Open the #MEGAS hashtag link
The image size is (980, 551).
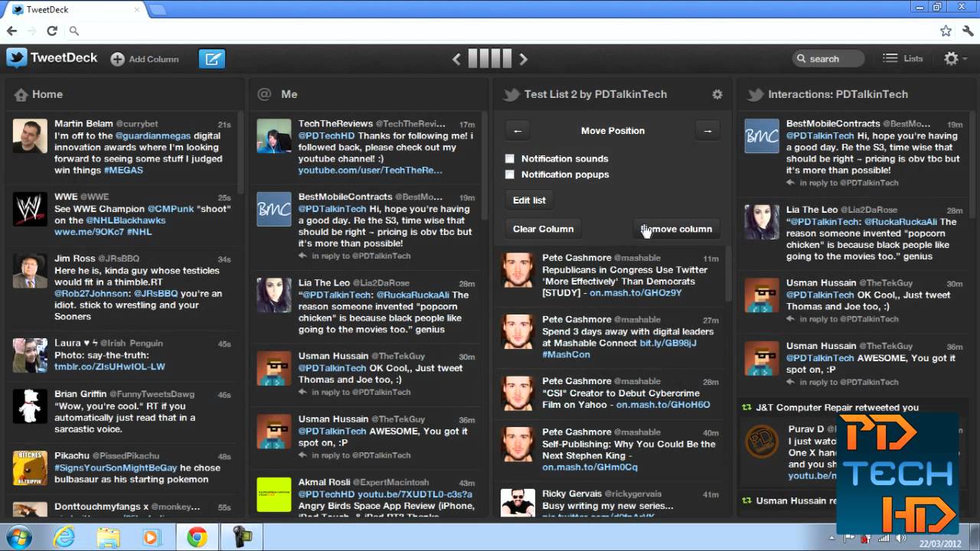(123, 170)
